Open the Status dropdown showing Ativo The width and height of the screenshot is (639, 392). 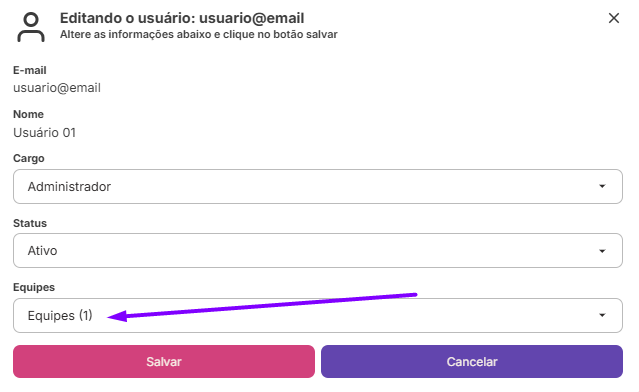click(x=318, y=251)
